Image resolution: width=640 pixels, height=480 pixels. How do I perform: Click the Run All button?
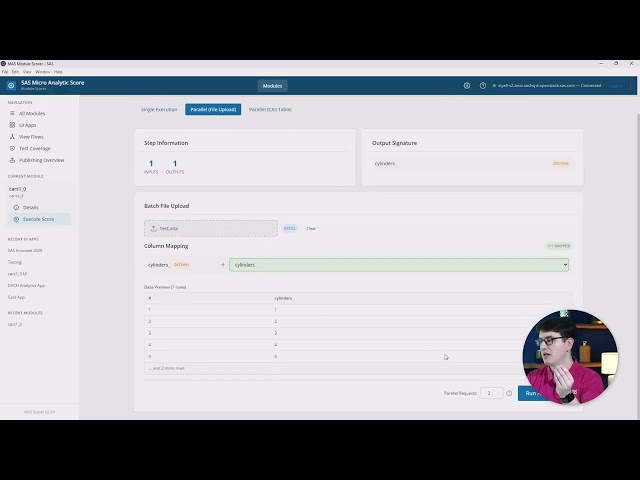[535, 393]
